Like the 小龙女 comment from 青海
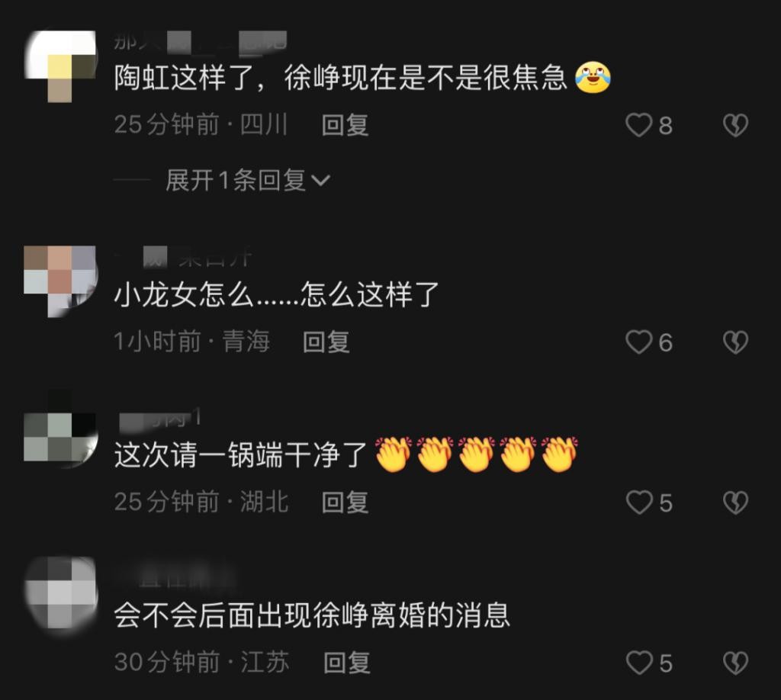The image size is (781, 700). click(x=639, y=342)
